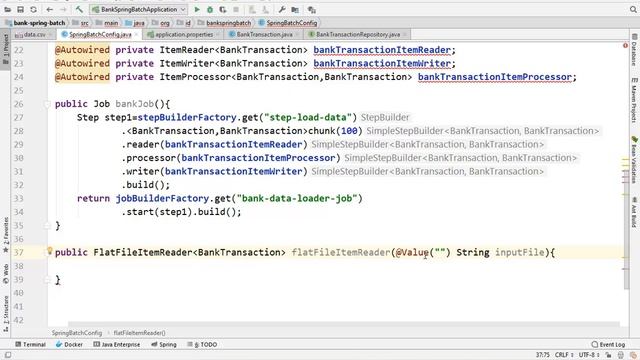The image size is (640, 360).
Task: Run BankSpringBatchApplication with green play icon
Action: pyautogui.click(x=197, y=9)
